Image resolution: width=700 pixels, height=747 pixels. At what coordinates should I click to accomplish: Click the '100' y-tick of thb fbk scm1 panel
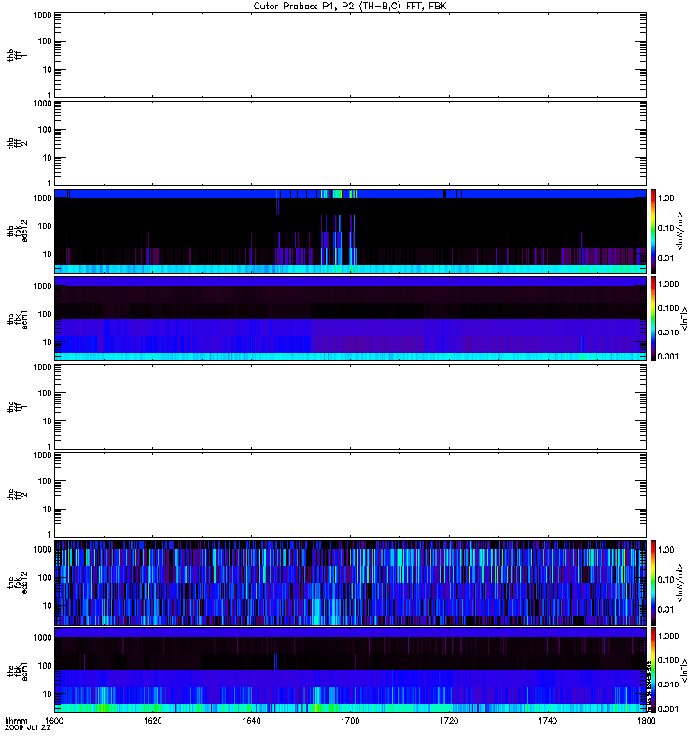pos(45,314)
